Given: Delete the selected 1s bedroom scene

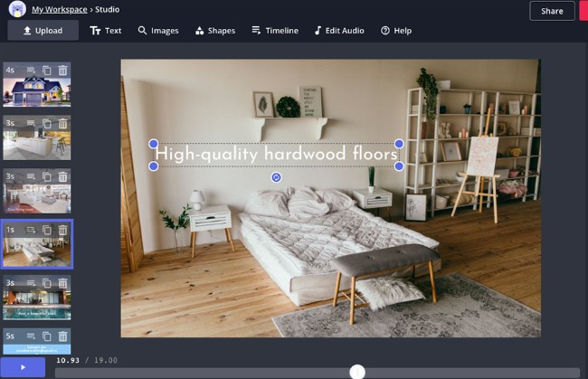Looking at the screenshot, I should pyautogui.click(x=62, y=231).
